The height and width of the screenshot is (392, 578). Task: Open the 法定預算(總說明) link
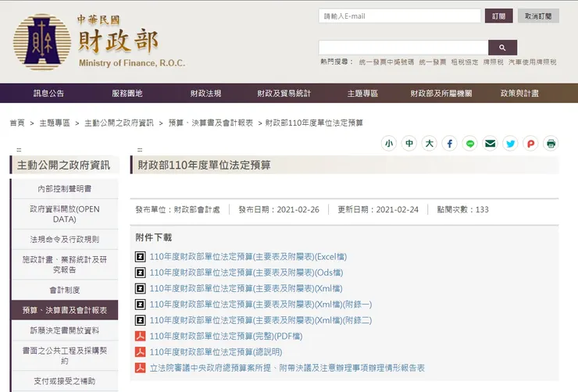216,352
